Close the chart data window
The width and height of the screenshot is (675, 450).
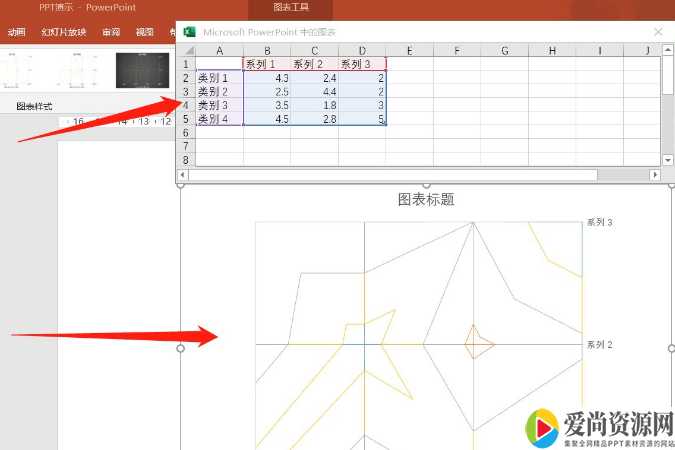(657, 32)
